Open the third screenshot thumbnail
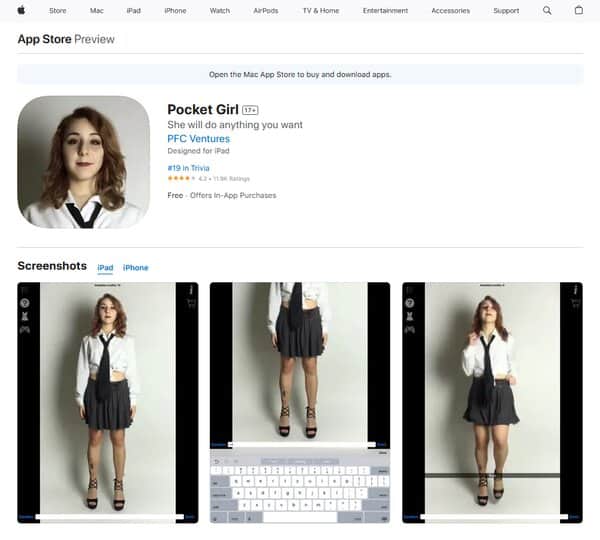600x540 pixels. (x=492, y=403)
